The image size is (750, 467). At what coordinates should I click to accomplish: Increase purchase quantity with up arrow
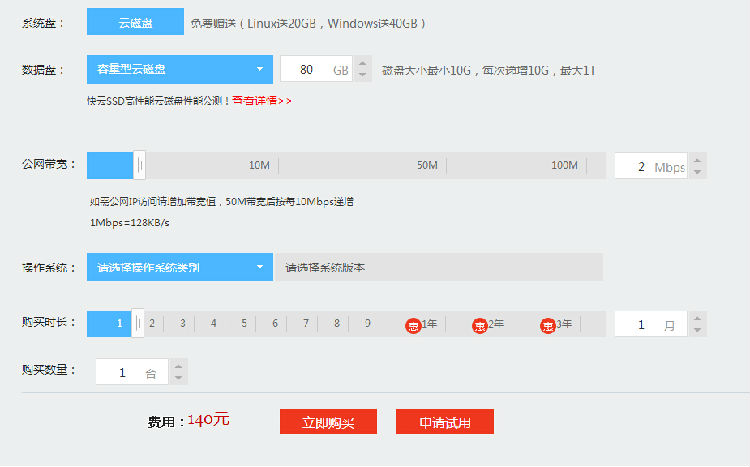point(178,366)
